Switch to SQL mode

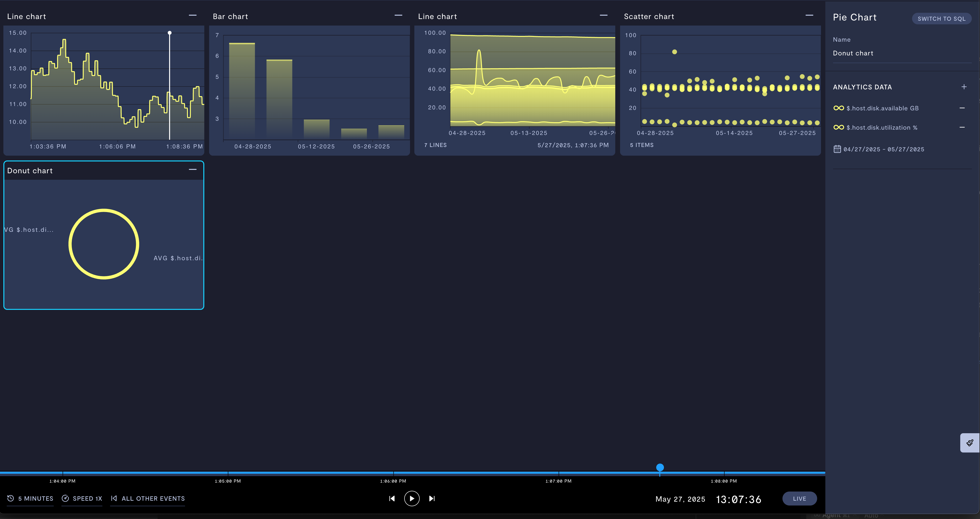click(x=941, y=19)
